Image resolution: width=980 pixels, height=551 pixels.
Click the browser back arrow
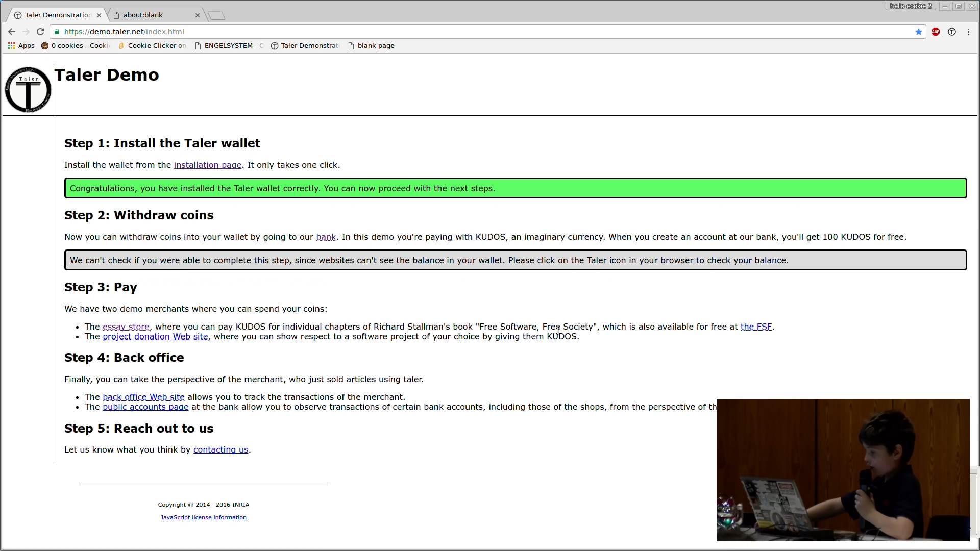12,32
